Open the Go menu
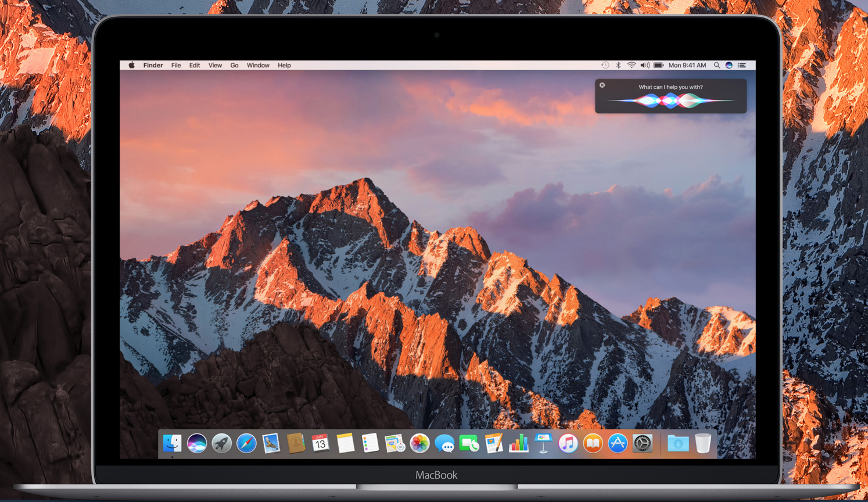This screenshot has height=502, width=868. [234, 66]
